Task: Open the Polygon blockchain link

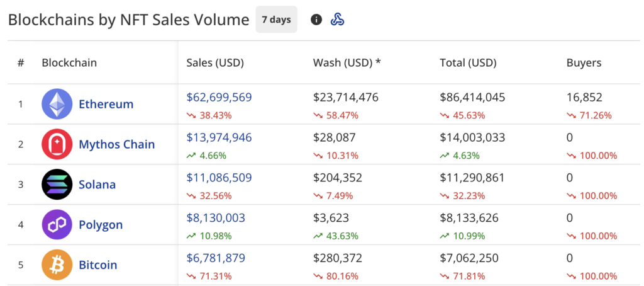Action: coord(101,225)
